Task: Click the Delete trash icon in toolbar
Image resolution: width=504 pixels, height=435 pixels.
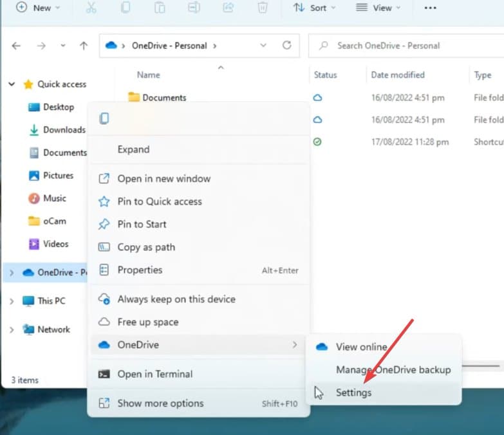Action: pos(263,8)
